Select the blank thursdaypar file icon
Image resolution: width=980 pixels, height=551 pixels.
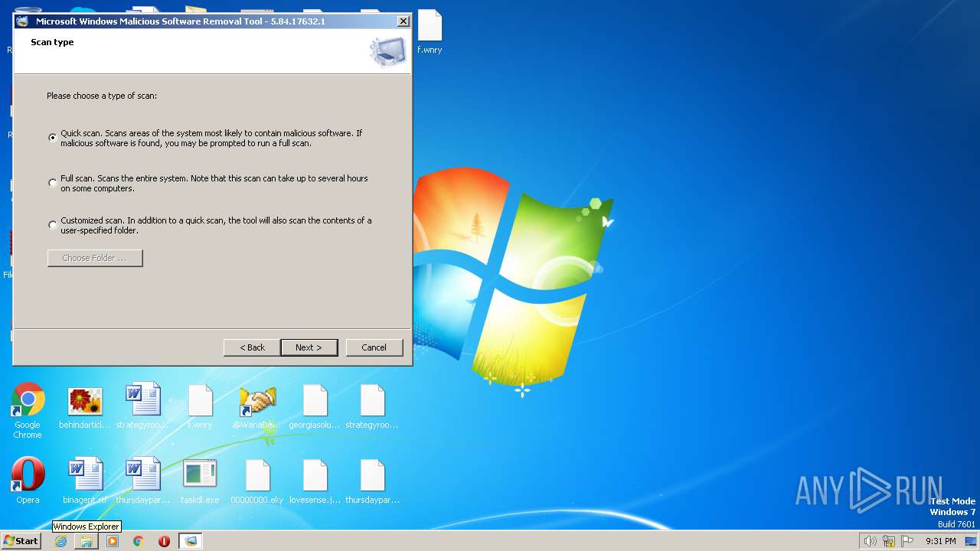372,481
